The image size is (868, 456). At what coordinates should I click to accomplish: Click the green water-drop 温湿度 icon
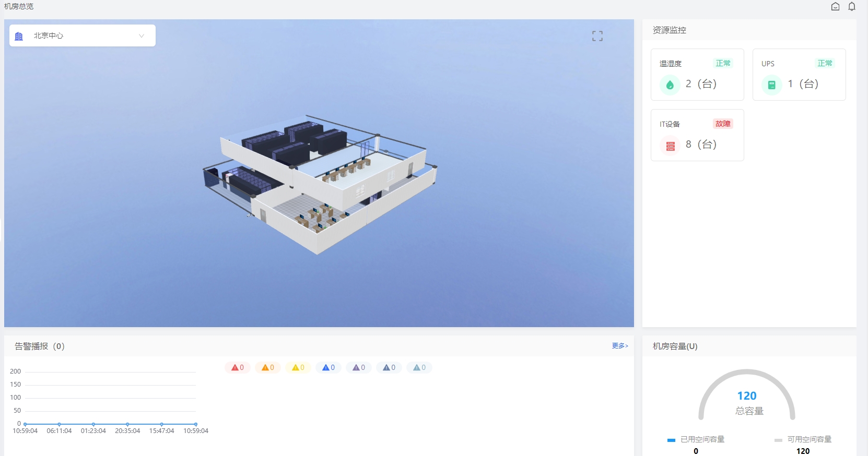coord(670,85)
